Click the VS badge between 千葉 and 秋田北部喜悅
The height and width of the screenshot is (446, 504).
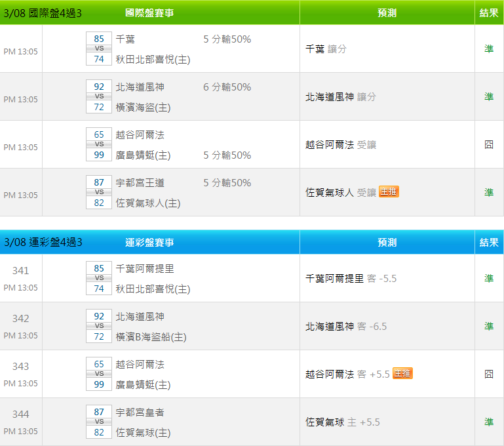coord(99,49)
